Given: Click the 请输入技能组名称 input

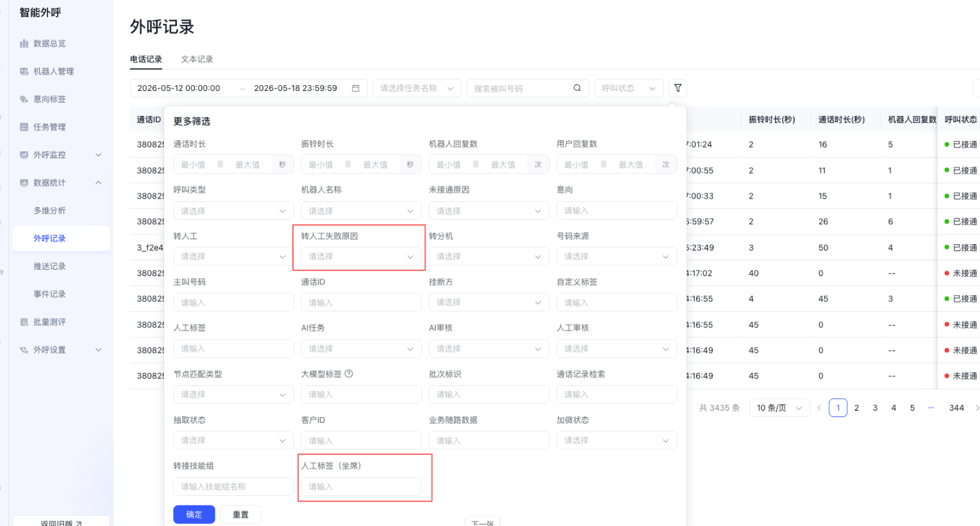Looking at the screenshot, I should pos(233,487).
